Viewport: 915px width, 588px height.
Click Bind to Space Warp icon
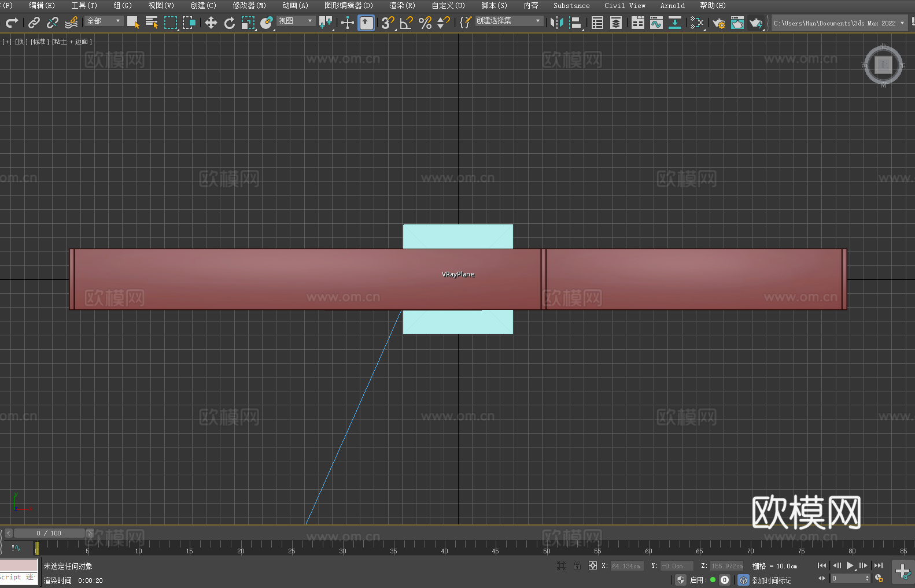click(71, 23)
